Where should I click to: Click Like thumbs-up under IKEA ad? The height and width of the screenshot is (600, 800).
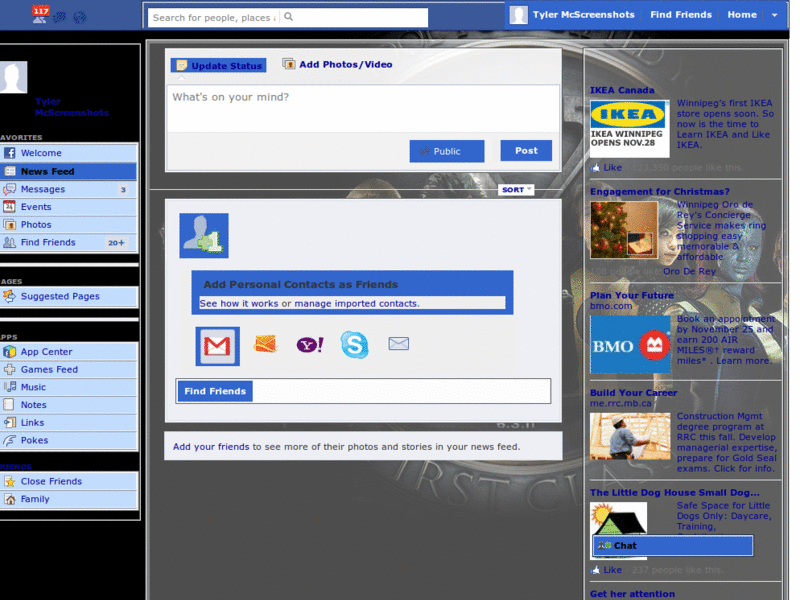click(x=606, y=167)
